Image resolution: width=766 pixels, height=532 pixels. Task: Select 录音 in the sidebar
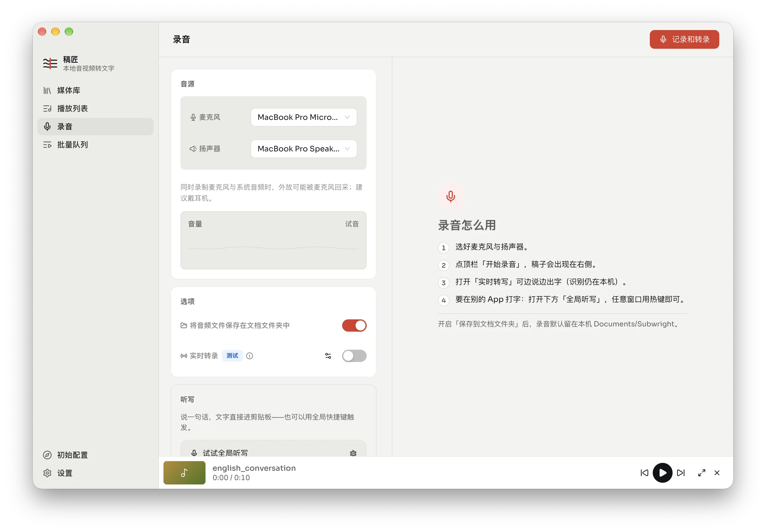95,126
